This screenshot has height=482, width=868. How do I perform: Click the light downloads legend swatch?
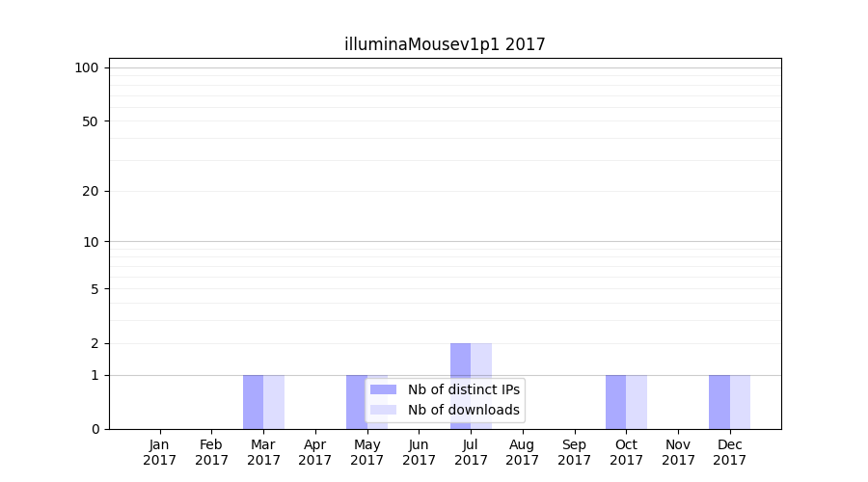coord(383,410)
